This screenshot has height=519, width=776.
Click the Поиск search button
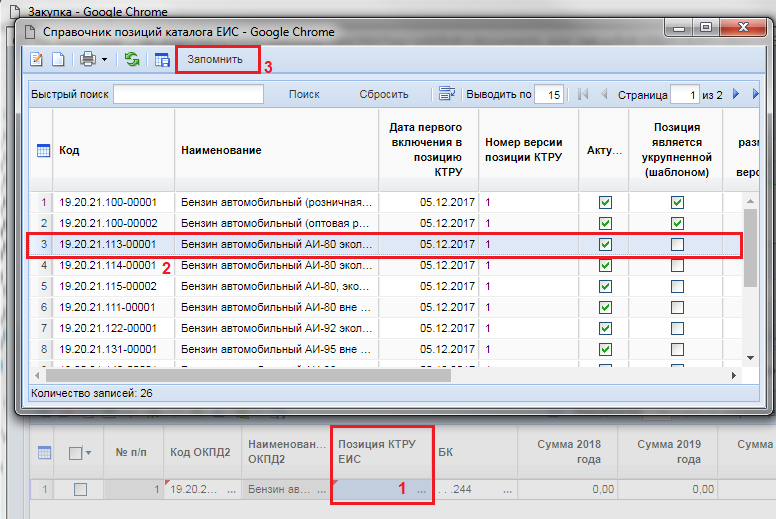pyautogui.click(x=304, y=94)
